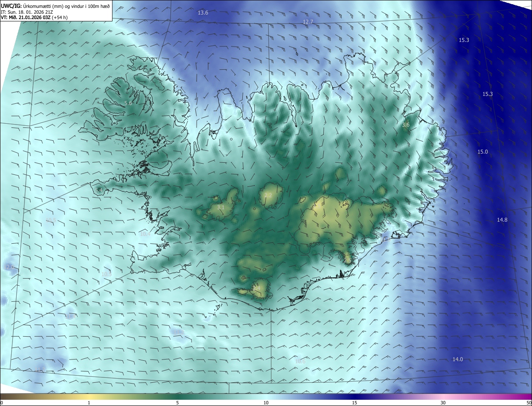Click the 2.5 value label

point(348,260)
